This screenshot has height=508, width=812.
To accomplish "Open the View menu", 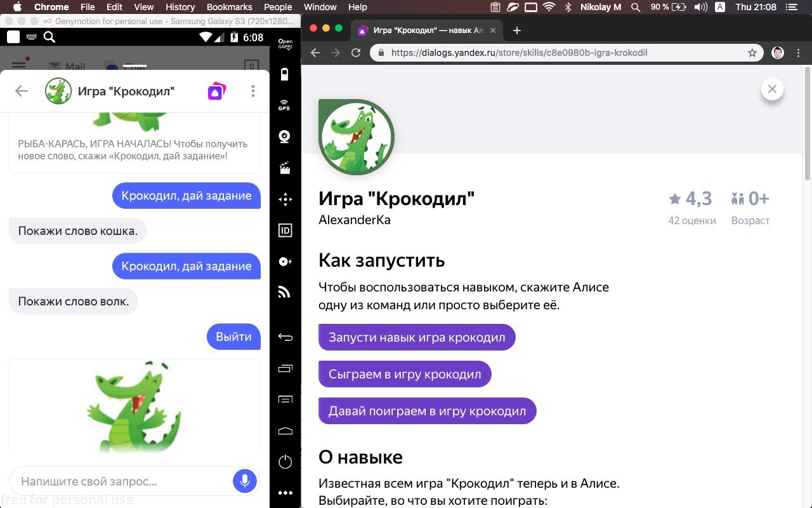I will [144, 7].
